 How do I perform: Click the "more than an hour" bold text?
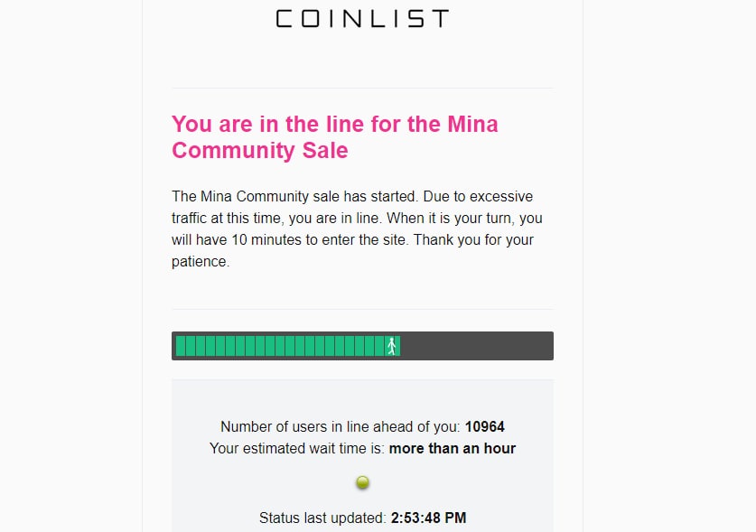pos(453,449)
